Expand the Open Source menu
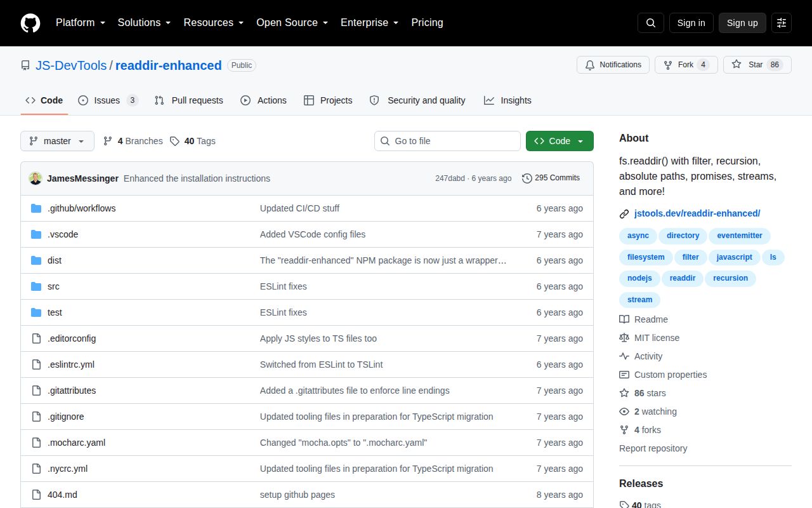 click(292, 23)
